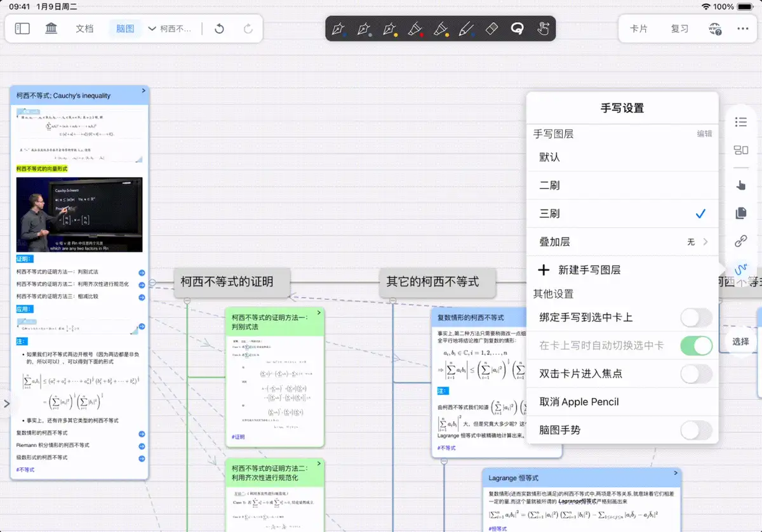This screenshot has height=532, width=762.
Task: Click 复数情形的柯西不等式 card title
Action: [x=471, y=317]
